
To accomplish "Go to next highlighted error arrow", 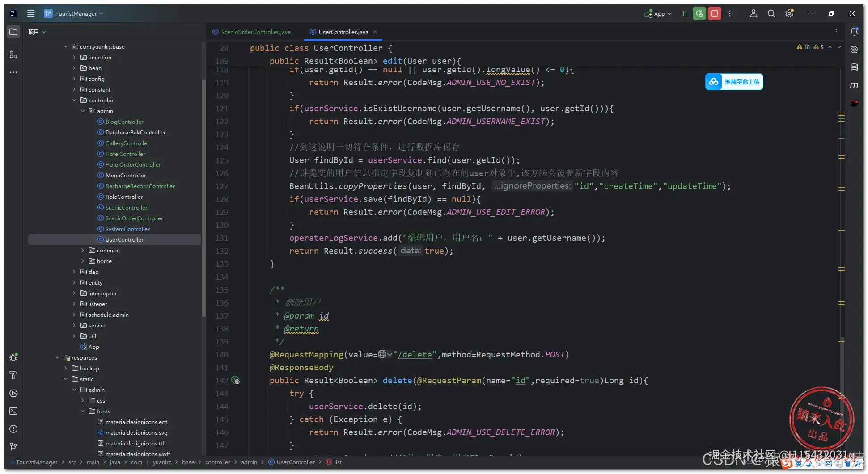I will point(839,47).
